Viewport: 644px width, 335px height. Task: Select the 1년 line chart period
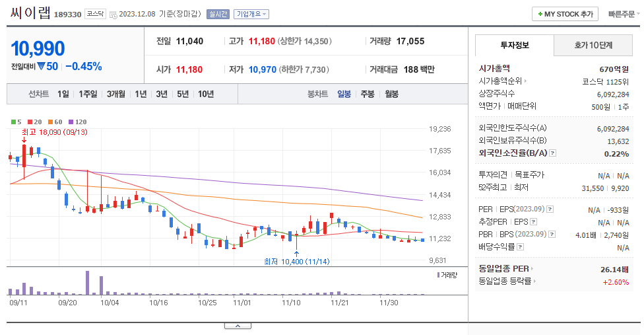[141, 94]
